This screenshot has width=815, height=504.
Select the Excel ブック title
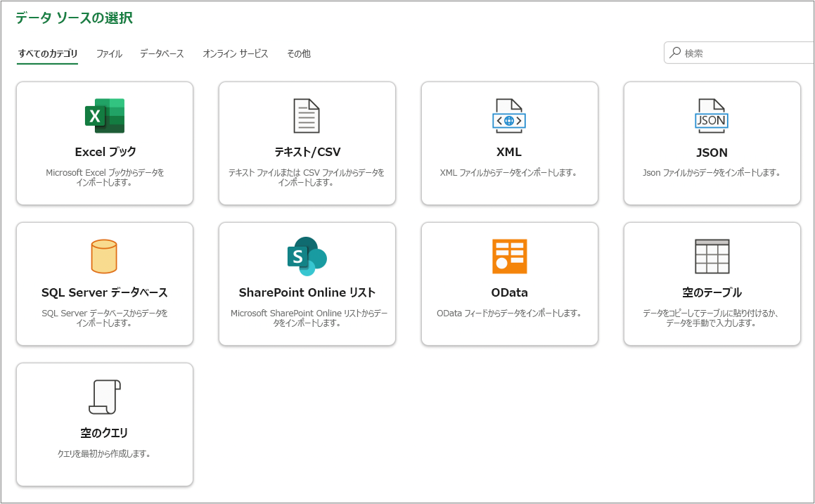(105, 152)
